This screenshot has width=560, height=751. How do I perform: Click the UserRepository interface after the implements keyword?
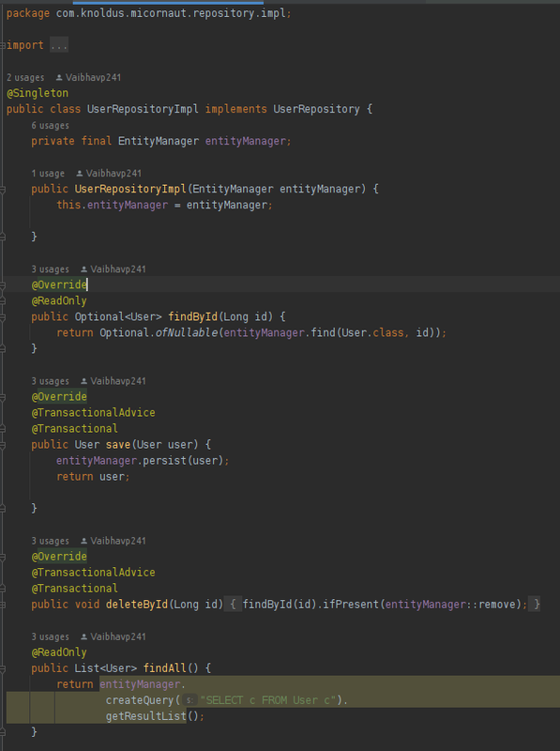[316, 109]
